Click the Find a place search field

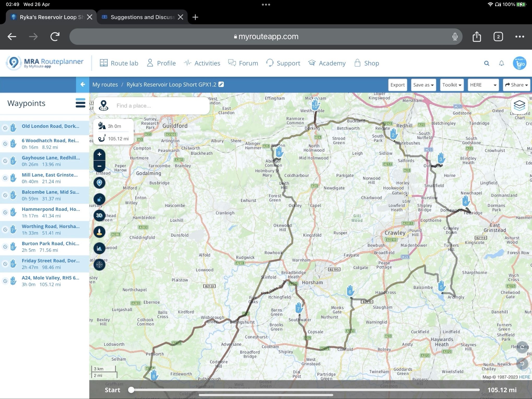(x=151, y=106)
